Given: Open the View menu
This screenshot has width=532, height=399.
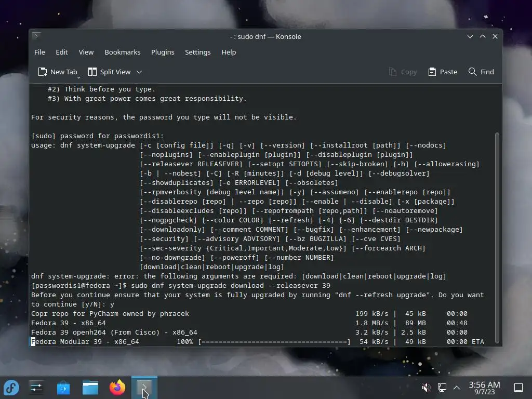Looking at the screenshot, I should (86, 52).
